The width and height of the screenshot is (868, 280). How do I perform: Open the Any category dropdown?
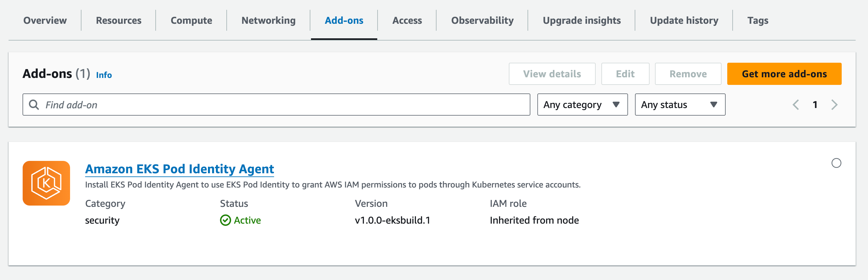(582, 105)
